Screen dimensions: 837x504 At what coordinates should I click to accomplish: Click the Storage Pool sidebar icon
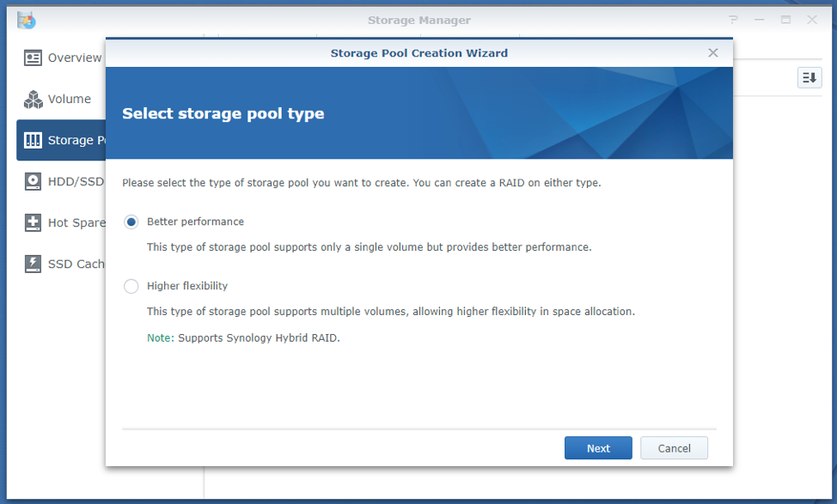pyautogui.click(x=34, y=140)
